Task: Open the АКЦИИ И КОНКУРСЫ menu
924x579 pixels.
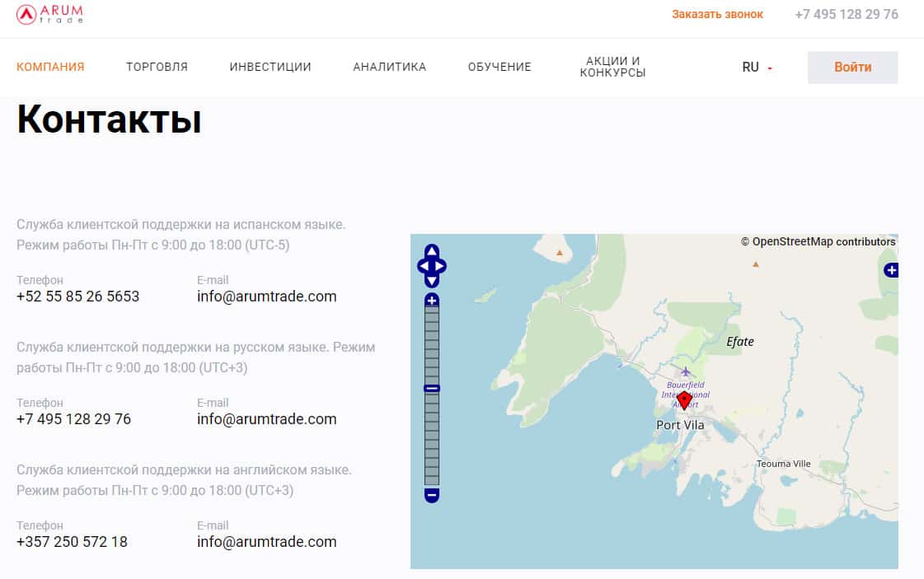Action: pyautogui.click(x=613, y=67)
